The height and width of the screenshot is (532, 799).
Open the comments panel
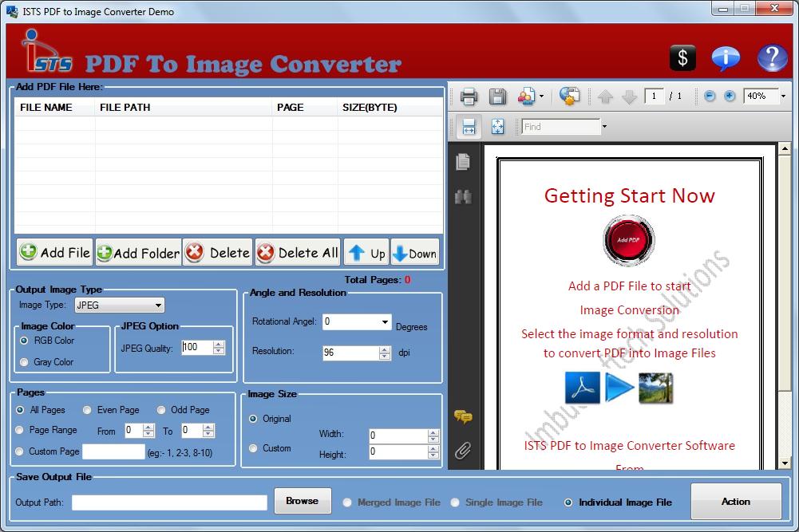click(x=464, y=416)
